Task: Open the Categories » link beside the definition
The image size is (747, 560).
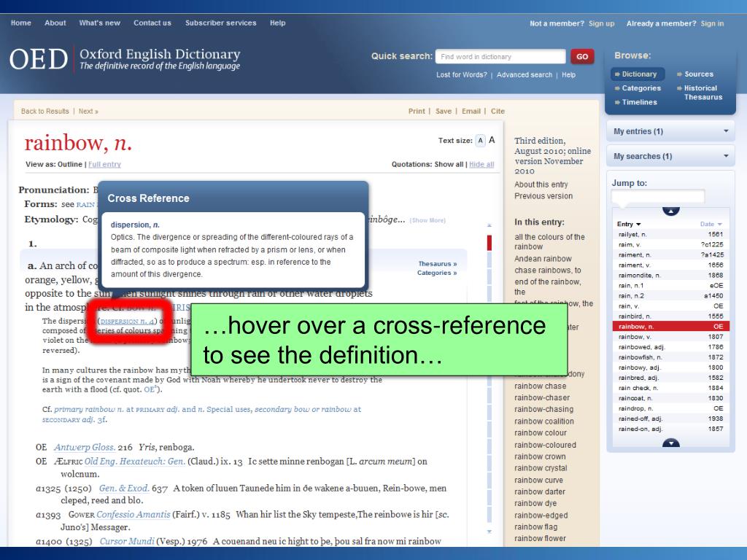Action: [437, 273]
